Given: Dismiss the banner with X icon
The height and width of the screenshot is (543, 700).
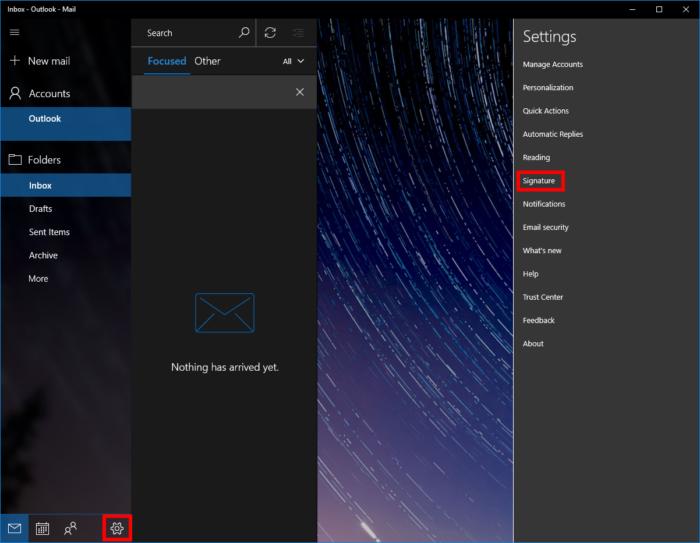Looking at the screenshot, I should 300,92.
